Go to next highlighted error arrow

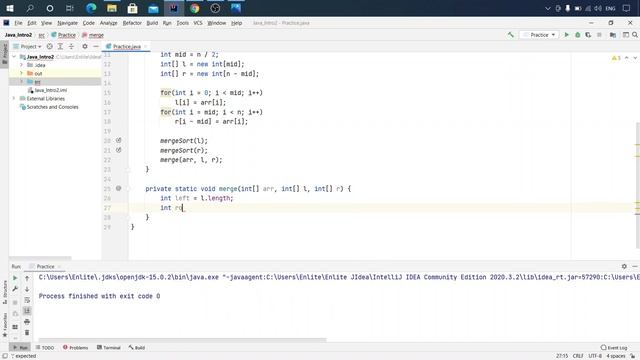[x=635, y=58]
